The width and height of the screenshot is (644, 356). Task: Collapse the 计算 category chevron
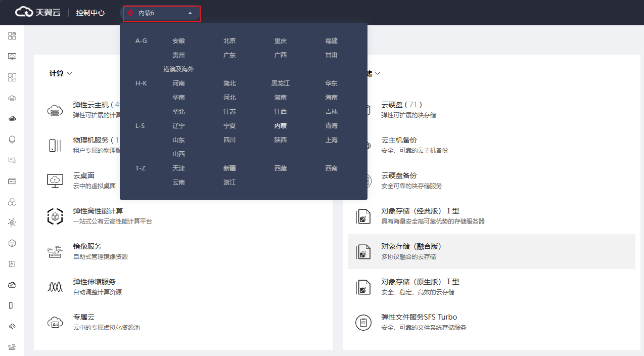[70, 73]
